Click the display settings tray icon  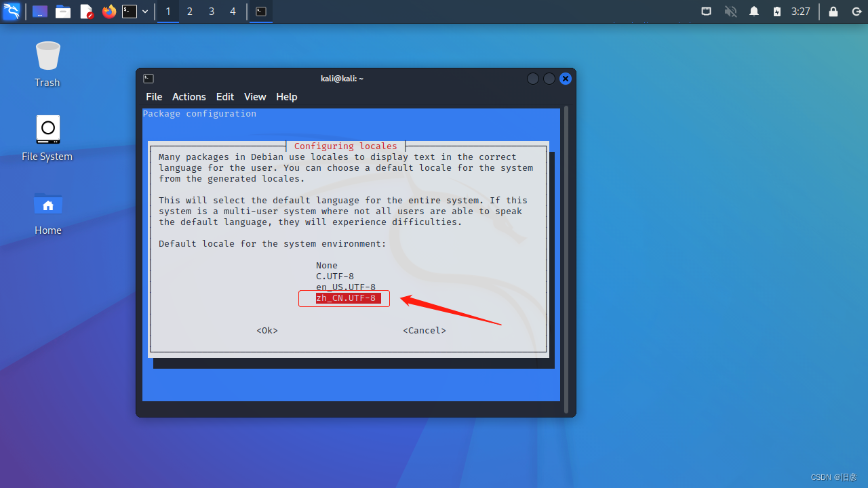(706, 12)
